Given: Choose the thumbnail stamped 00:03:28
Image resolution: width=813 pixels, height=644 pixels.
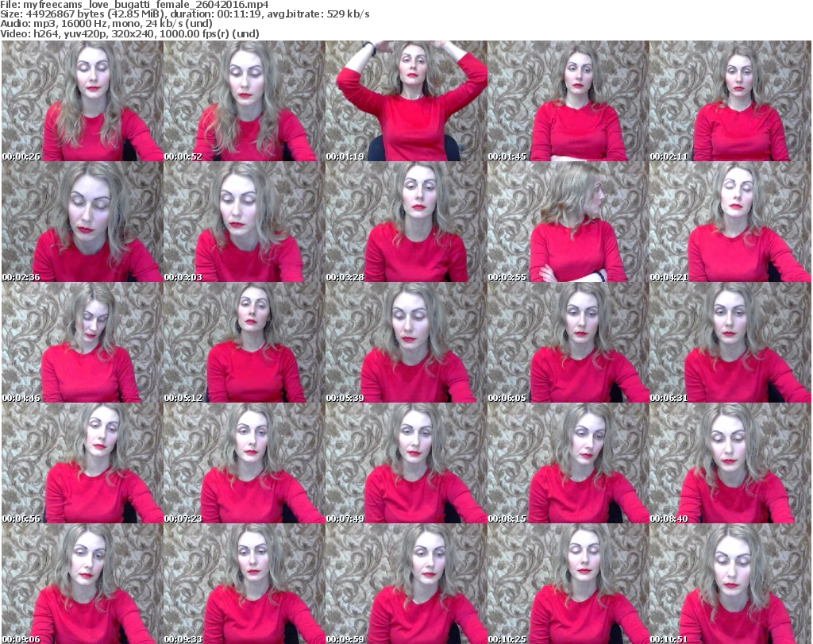Looking at the screenshot, I should click(406, 222).
